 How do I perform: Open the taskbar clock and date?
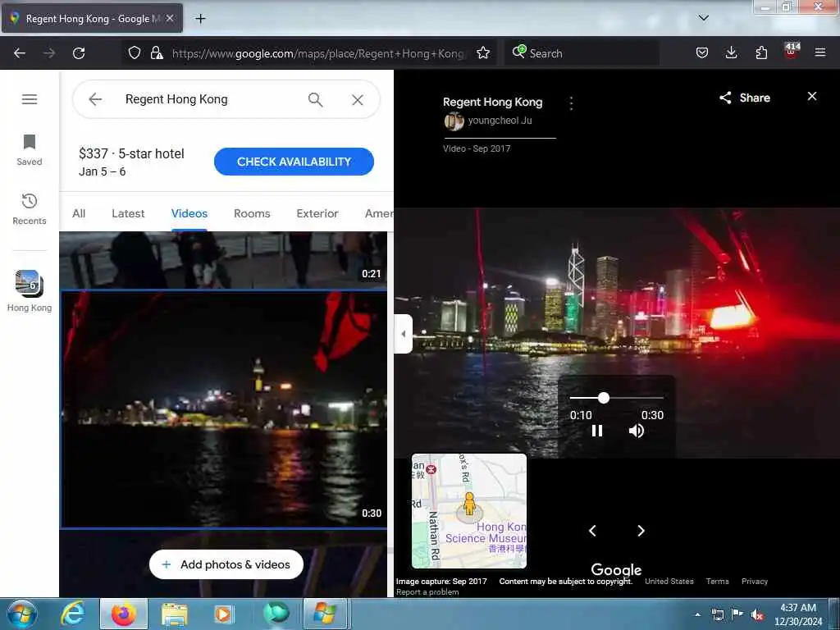[x=797, y=614]
